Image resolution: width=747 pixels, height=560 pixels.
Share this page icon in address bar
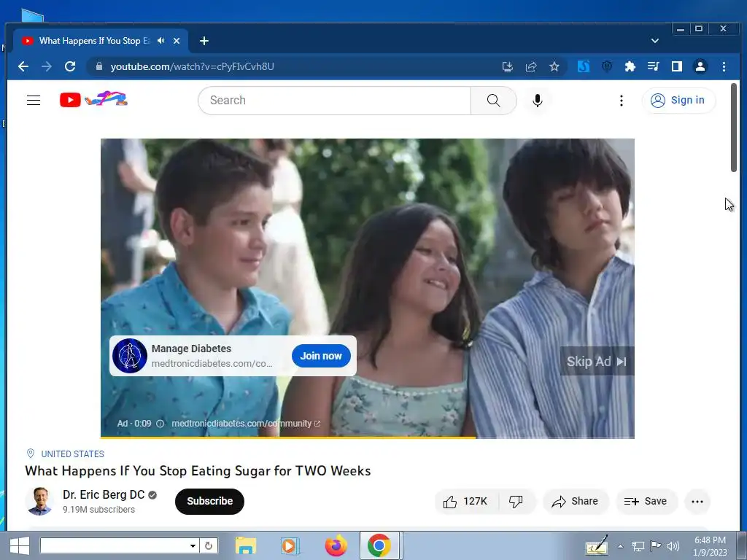[x=531, y=66]
